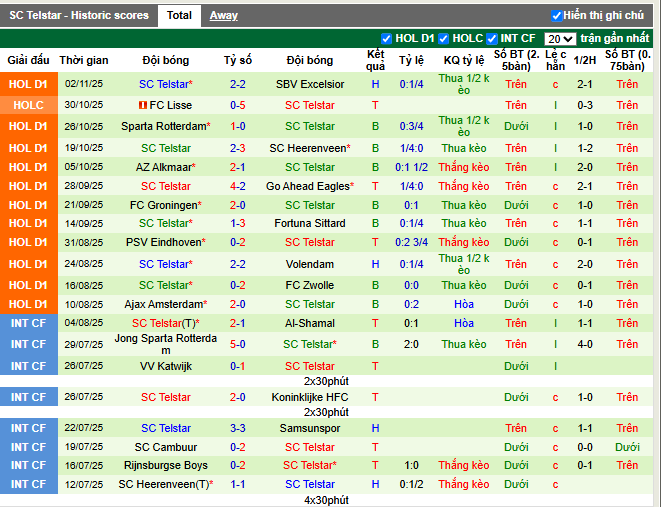Open Ajax Amsterdam team link
The width and height of the screenshot is (661, 507).
click(164, 304)
